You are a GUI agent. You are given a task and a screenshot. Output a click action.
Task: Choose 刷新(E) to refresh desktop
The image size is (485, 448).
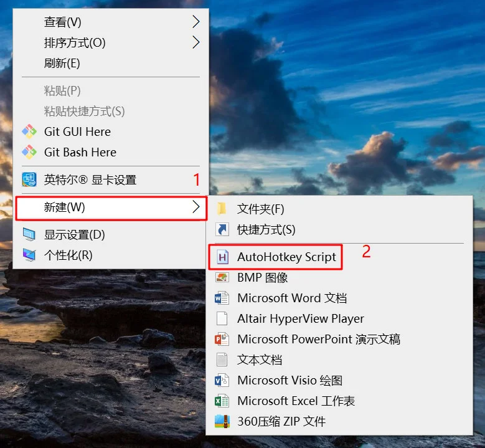click(x=111, y=63)
